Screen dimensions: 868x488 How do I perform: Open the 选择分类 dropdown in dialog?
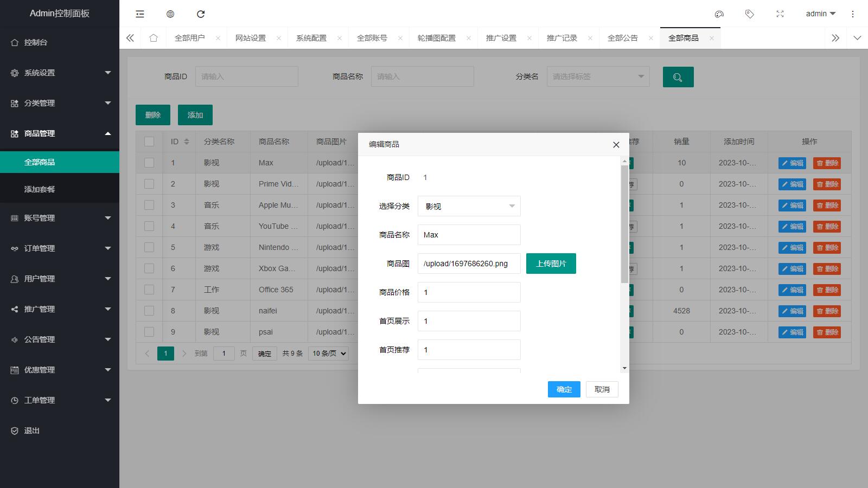tap(469, 206)
